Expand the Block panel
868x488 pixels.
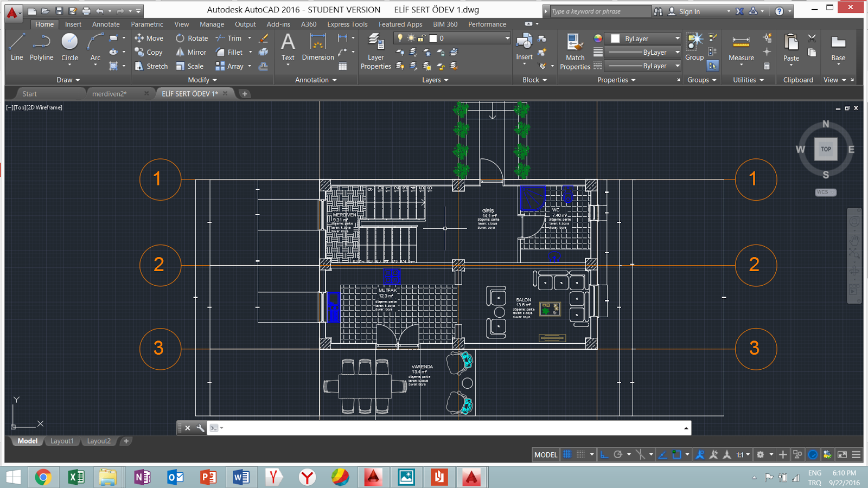coord(534,80)
